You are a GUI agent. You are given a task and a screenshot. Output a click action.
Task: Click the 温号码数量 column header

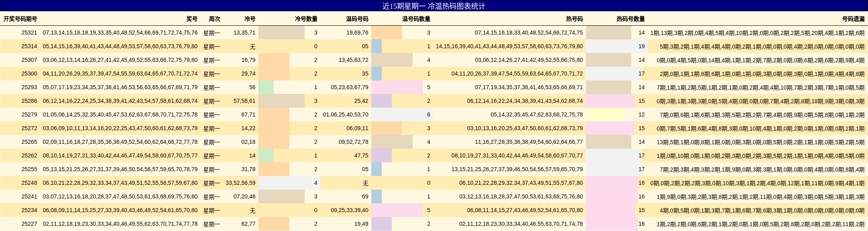pos(416,19)
